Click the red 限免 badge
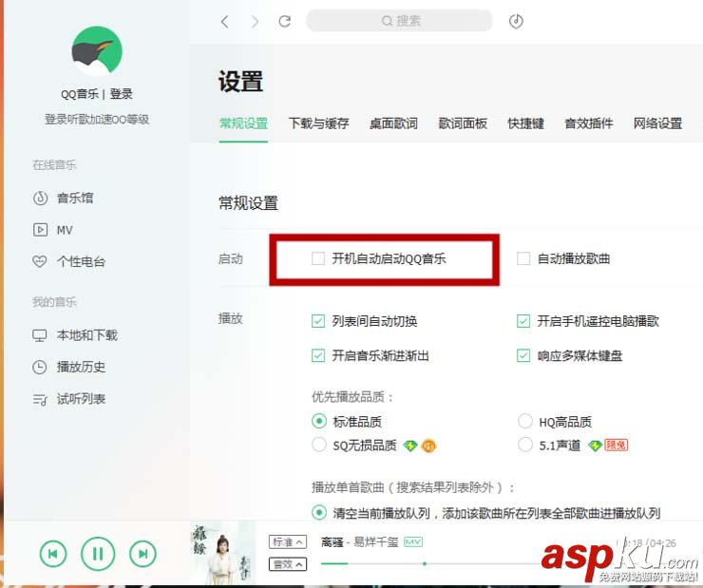Viewport: 703px width, 588px height. tap(616, 445)
